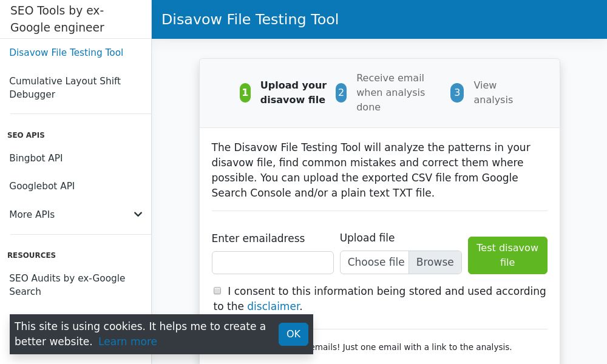Click the step 1 number badge

pyautogui.click(x=245, y=92)
